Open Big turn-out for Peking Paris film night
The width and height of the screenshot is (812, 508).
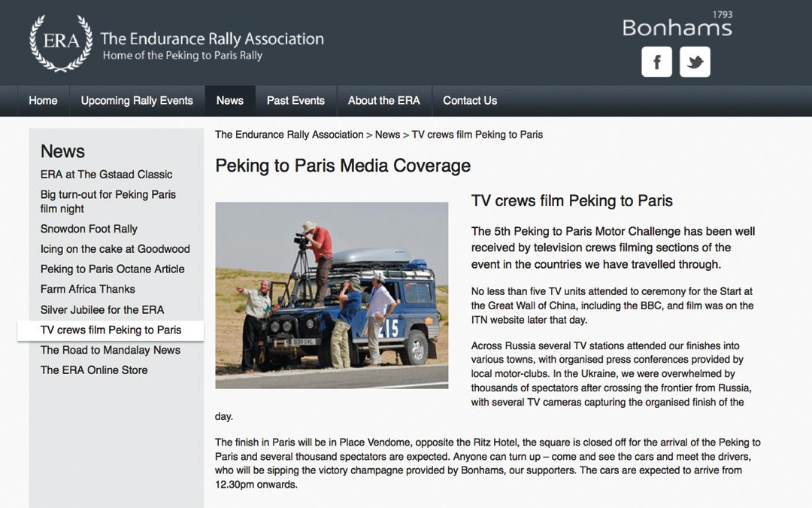click(108, 202)
